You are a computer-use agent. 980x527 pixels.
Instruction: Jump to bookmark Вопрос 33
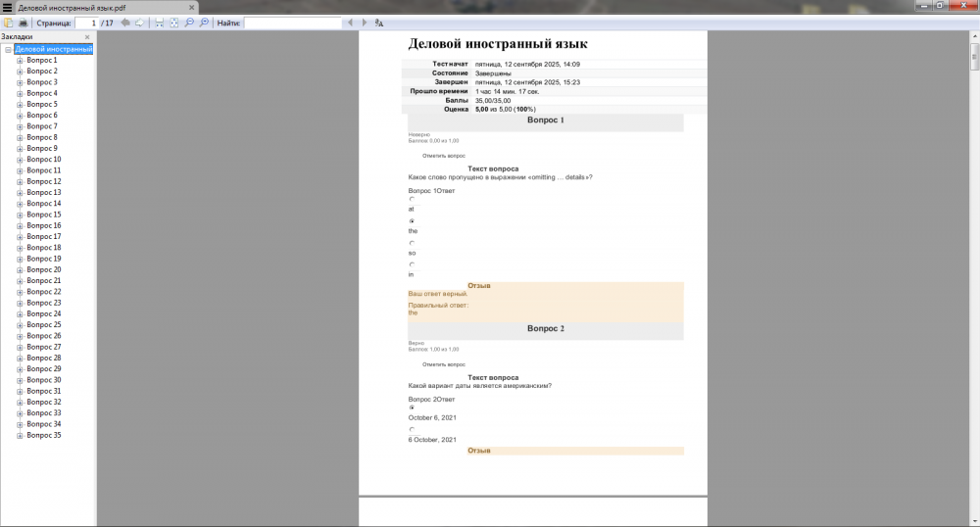(x=44, y=413)
